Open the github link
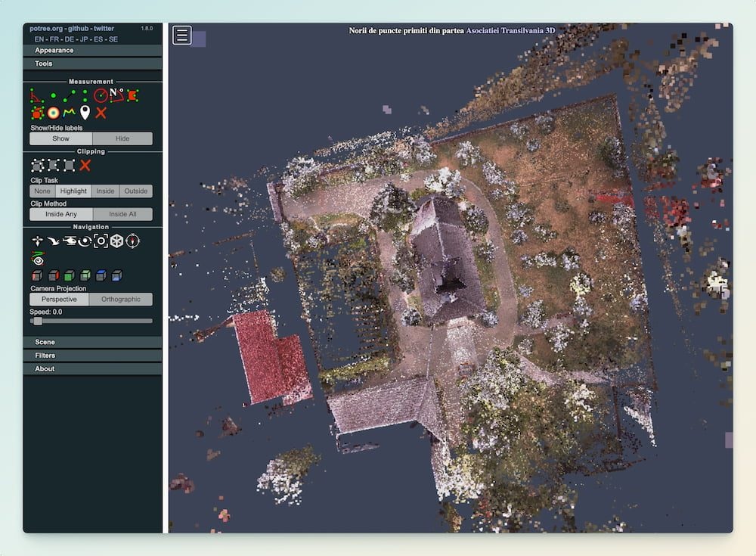This screenshot has width=756, height=556. pyautogui.click(x=79, y=28)
